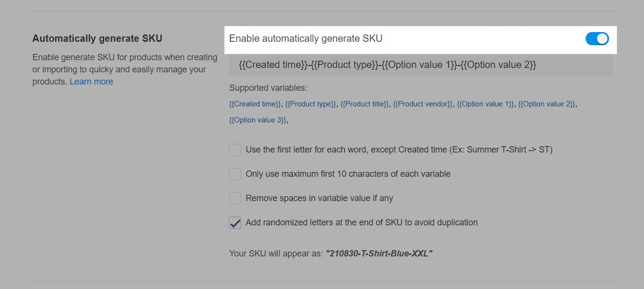Screen dimensions: 644x289
Task: Click the SKU preview '210830-T-Shirt-Blue-XXL'
Action: pyautogui.click(x=379, y=254)
